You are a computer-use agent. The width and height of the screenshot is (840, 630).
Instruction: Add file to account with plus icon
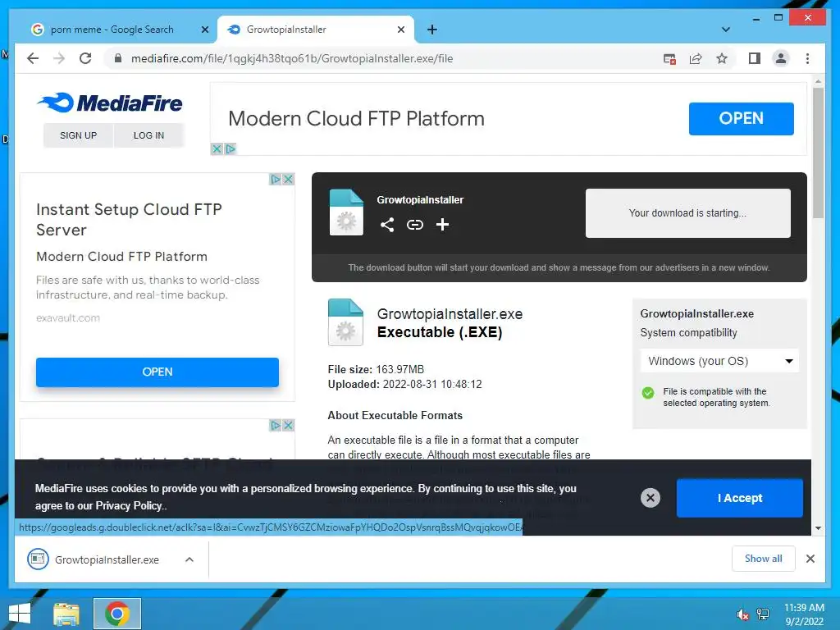442,225
